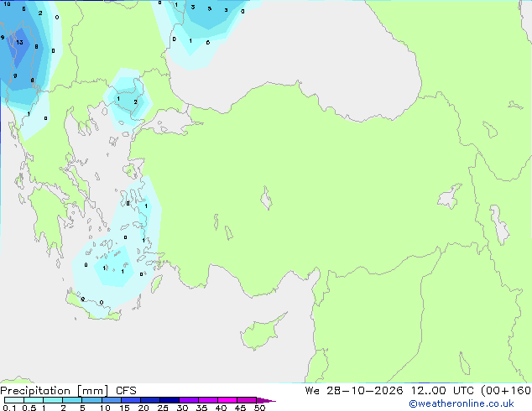Click the 20–25 mm legend swatch
This screenshot has width=532, height=411.
tap(150, 400)
